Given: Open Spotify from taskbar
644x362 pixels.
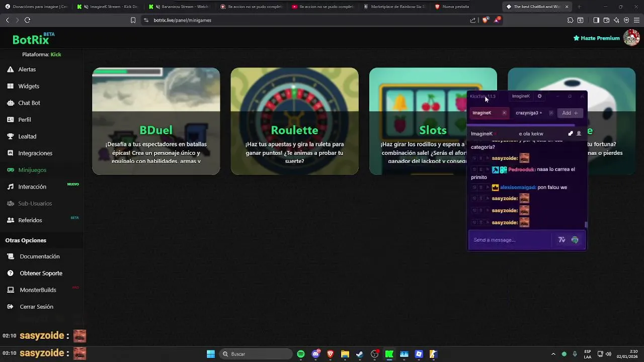Looking at the screenshot, I should point(301,354).
